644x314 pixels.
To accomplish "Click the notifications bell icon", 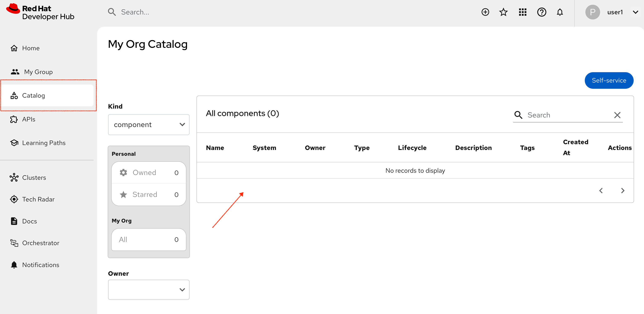I will tap(560, 12).
